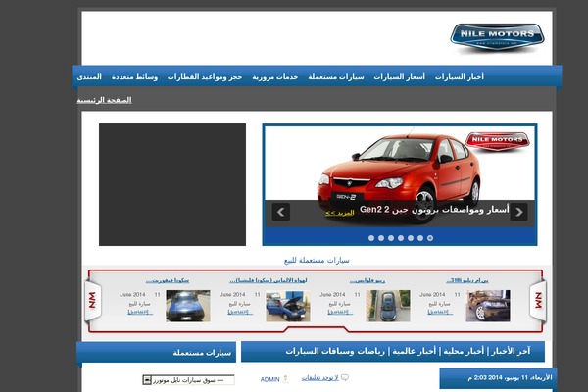This screenshot has width=588, height=392.
Task: Switch to أخبار عالمية news tab
Action: (415, 352)
